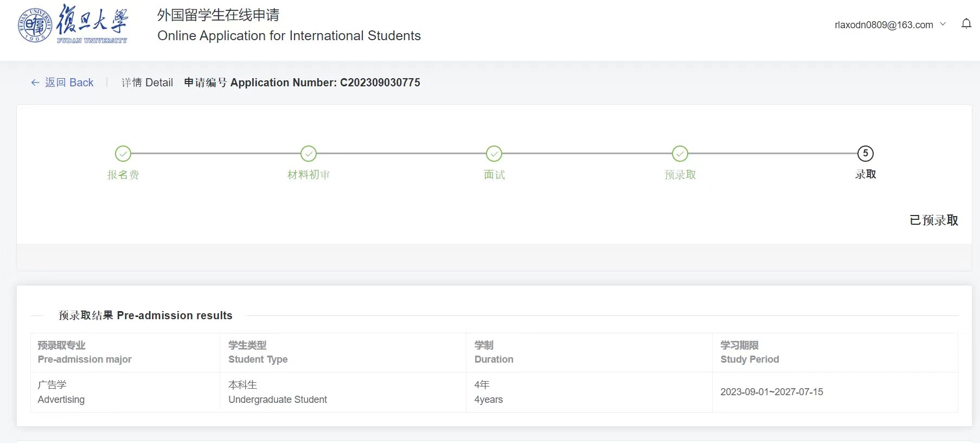Click the Pre-admission results section heading

pos(145,315)
